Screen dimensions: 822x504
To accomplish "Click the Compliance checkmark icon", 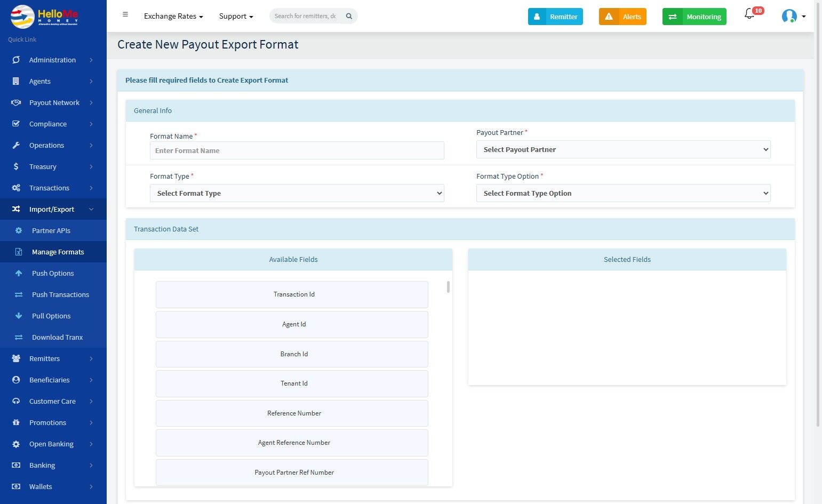I will point(16,124).
